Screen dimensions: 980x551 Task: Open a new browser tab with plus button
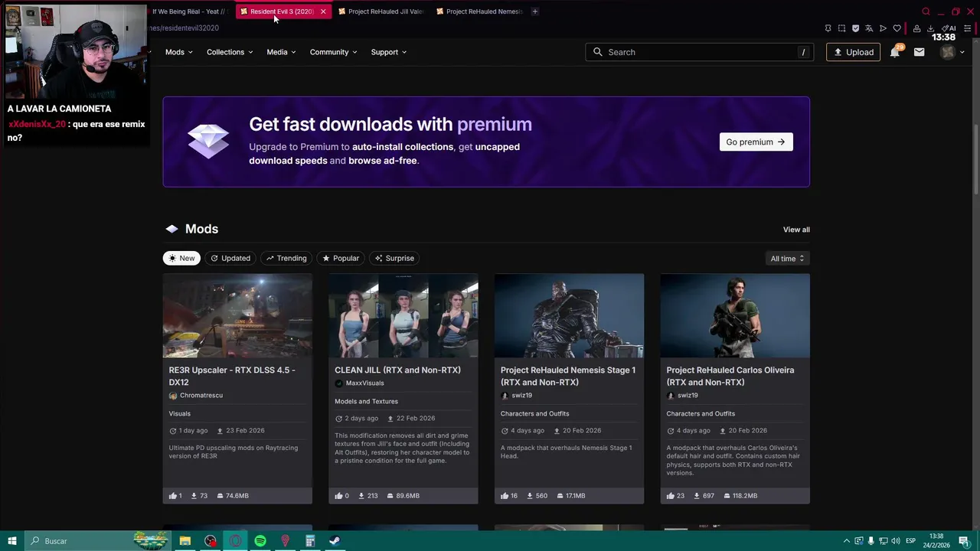coord(535,11)
